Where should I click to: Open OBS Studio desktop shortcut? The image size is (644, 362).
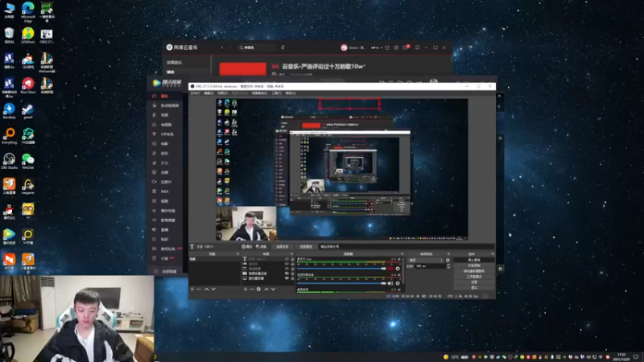tap(9, 161)
